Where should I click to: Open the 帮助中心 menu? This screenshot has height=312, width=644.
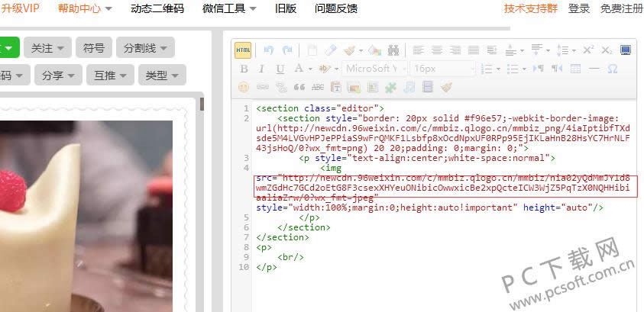(x=84, y=8)
